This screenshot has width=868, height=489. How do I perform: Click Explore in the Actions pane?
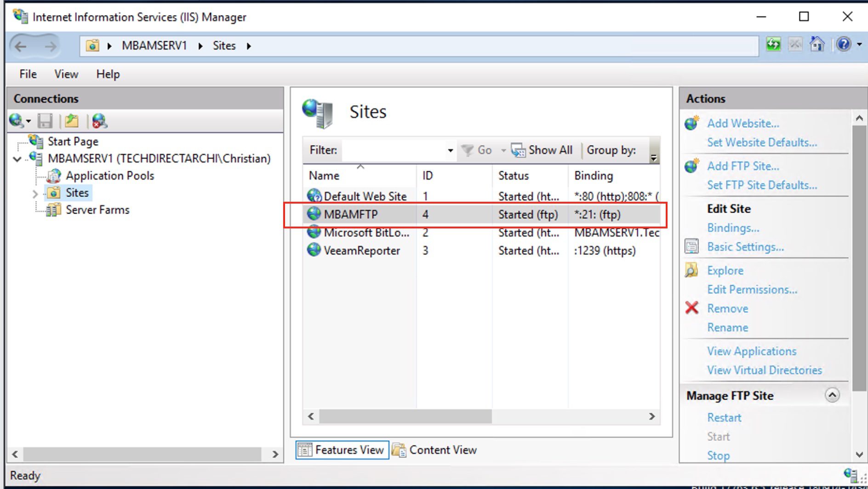(725, 271)
